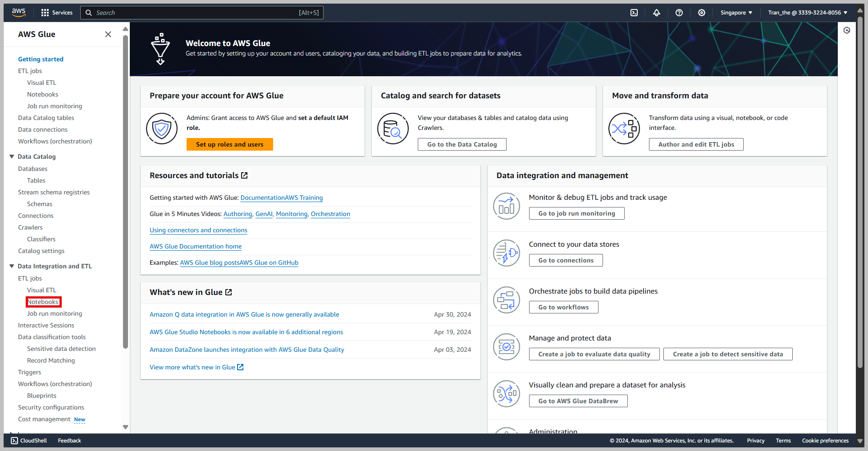Open recently visited services panel on the right
868x451 pixels.
pos(847,30)
